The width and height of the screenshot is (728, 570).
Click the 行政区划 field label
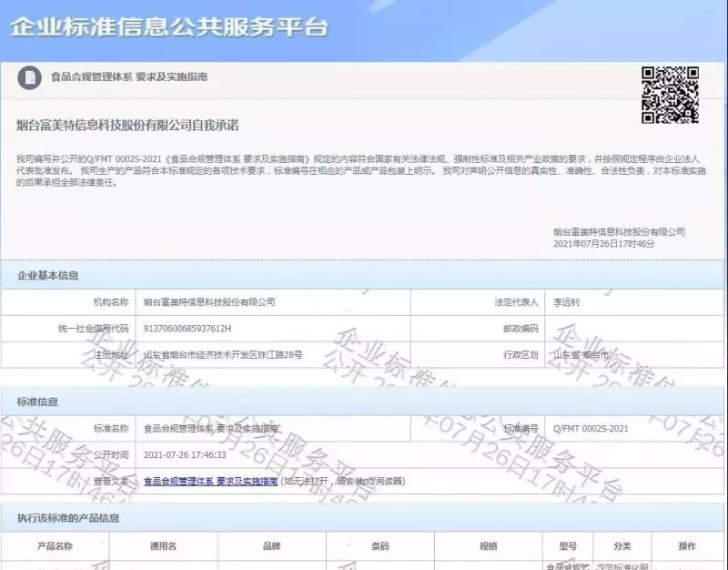tap(521, 355)
